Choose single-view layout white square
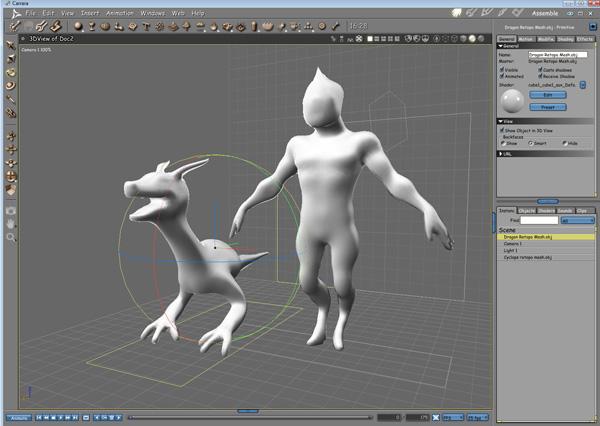Viewport: 600px width, 426px height. pos(370,39)
